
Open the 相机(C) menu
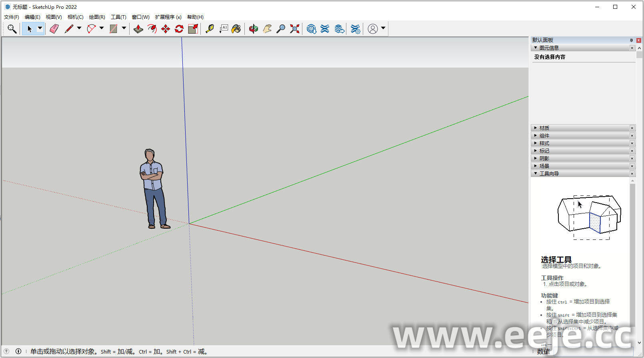point(75,17)
